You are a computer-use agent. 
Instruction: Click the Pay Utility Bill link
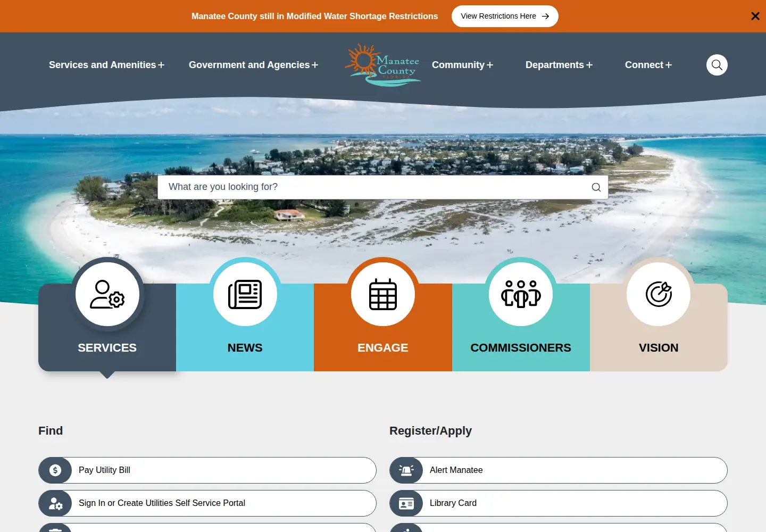click(x=207, y=470)
